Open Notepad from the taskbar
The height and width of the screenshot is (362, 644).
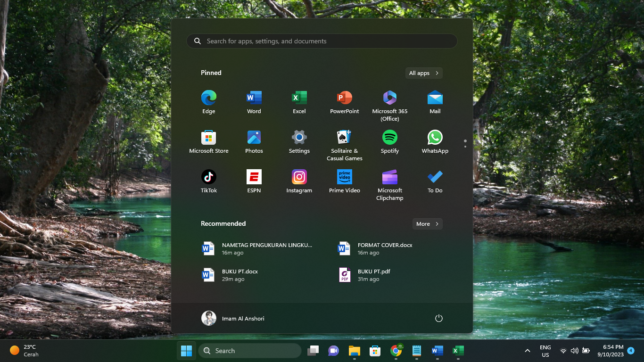click(417, 351)
